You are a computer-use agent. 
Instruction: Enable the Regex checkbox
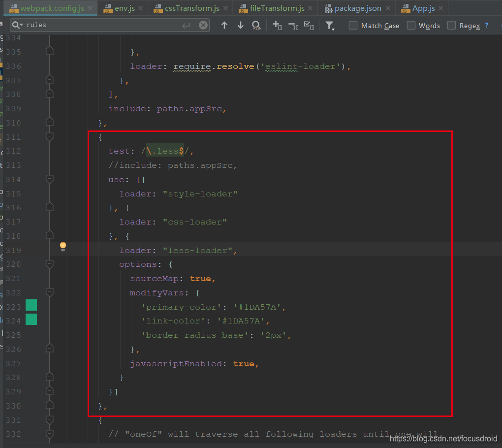click(x=451, y=25)
